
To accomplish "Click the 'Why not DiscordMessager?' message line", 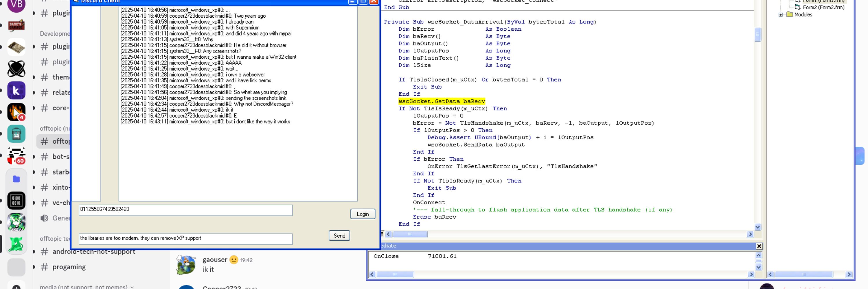I will [207, 104].
